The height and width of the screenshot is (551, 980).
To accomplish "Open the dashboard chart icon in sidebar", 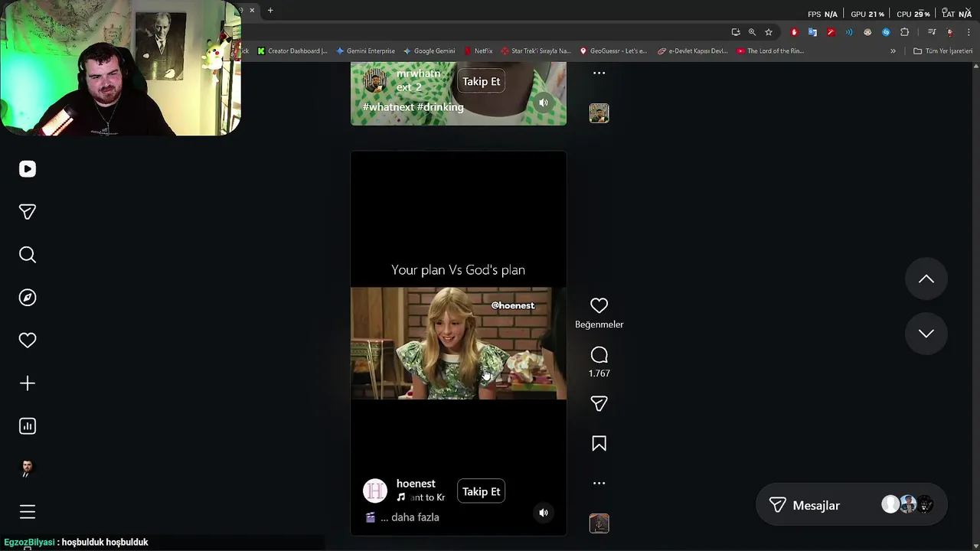I will tap(28, 426).
